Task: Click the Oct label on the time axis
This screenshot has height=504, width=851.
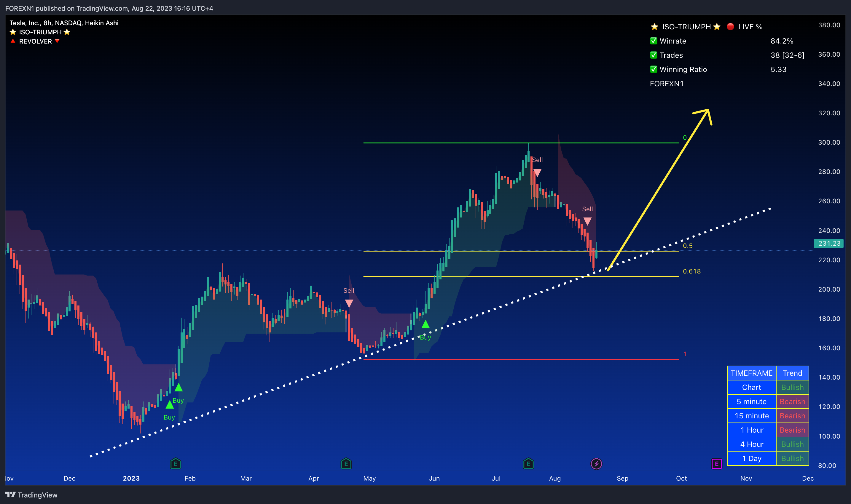Action: (681, 478)
